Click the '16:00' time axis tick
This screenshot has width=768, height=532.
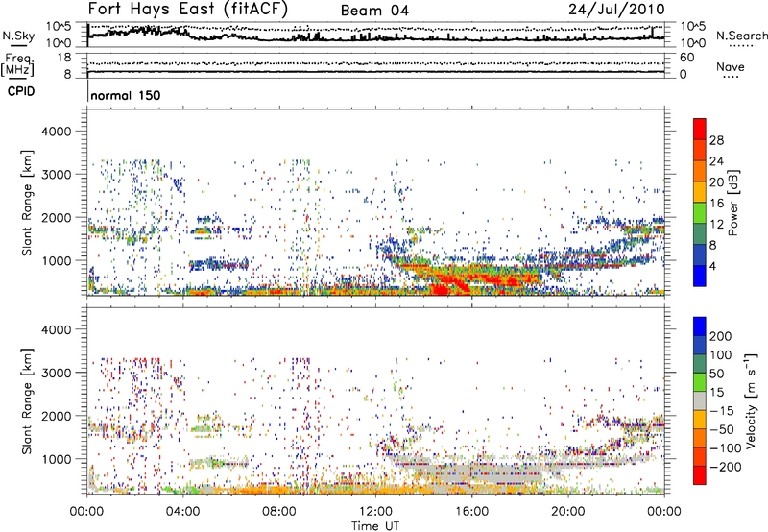471,512
